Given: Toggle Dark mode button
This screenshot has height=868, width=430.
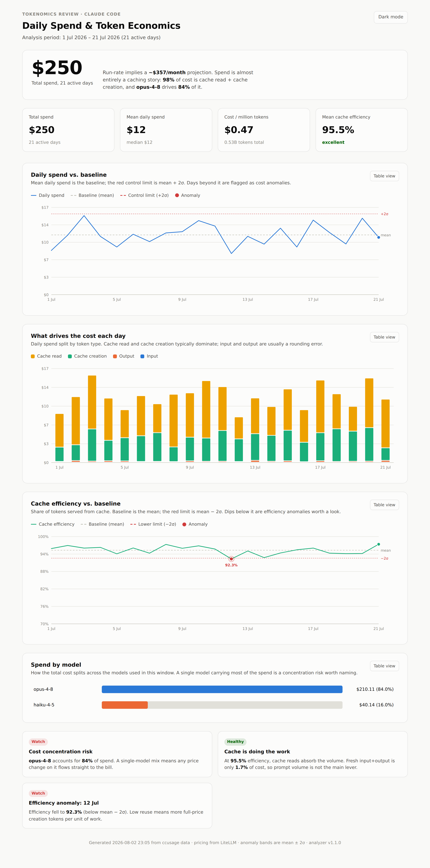Looking at the screenshot, I should pyautogui.click(x=390, y=17).
